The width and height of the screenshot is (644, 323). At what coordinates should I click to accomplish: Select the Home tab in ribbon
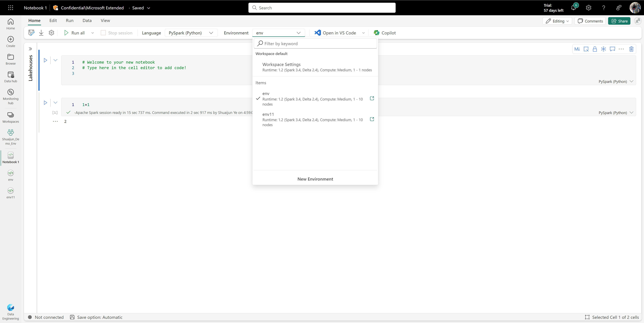click(x=34, y=20)
